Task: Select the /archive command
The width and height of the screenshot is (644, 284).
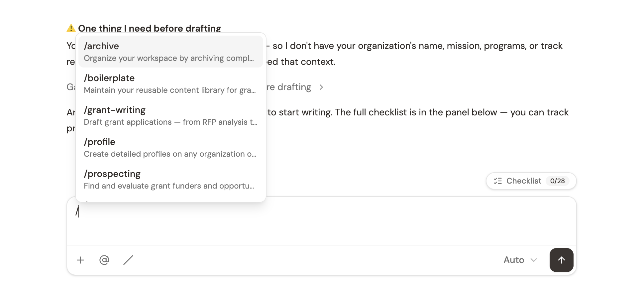Action: pyautogui.click(x=170, y=51)
